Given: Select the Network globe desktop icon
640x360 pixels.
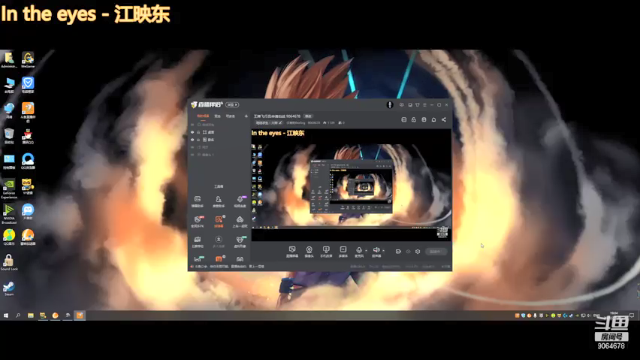Looking at the screenshot, I should tap(9, 110).
